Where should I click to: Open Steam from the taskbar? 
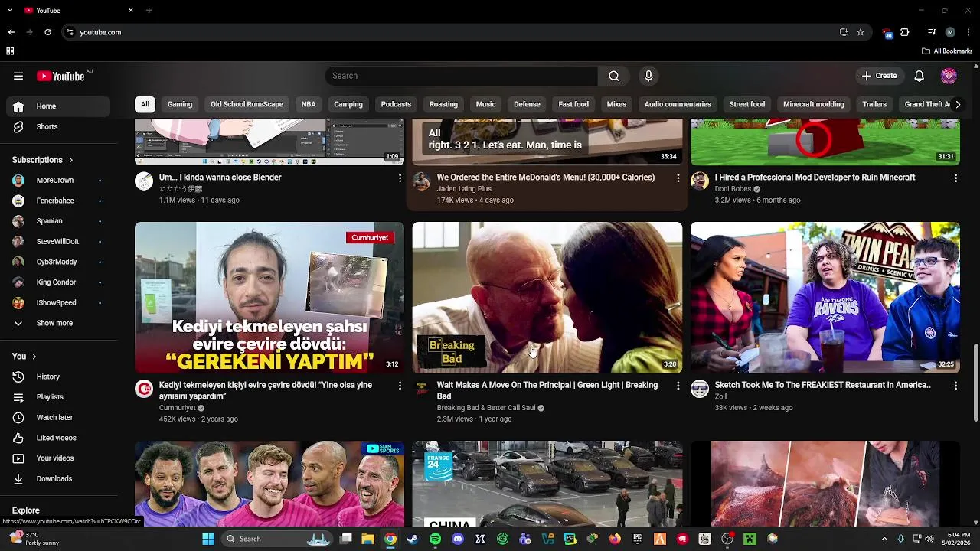(413, 539)
